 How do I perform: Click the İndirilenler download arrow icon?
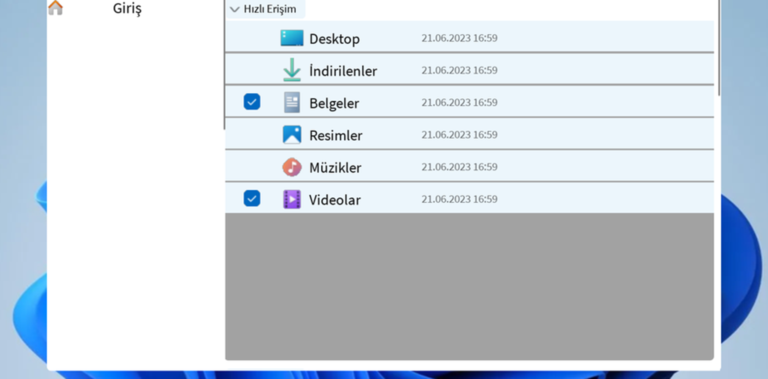(x=292, y=70)
